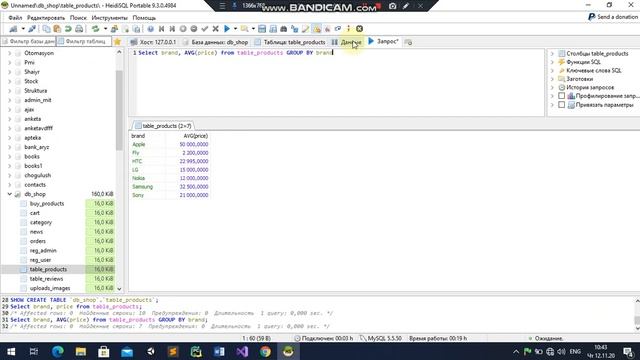Open the user manager icon
This screenshot has width=640, height=360.
point(114,29)
